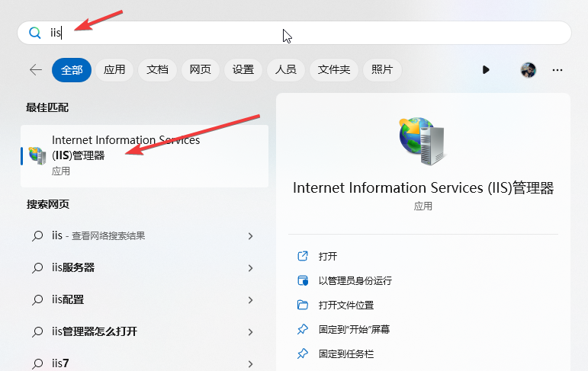Click the search input field containing iis
The width and height of the screenshot is (588, 371).
[x=305, y=33]
